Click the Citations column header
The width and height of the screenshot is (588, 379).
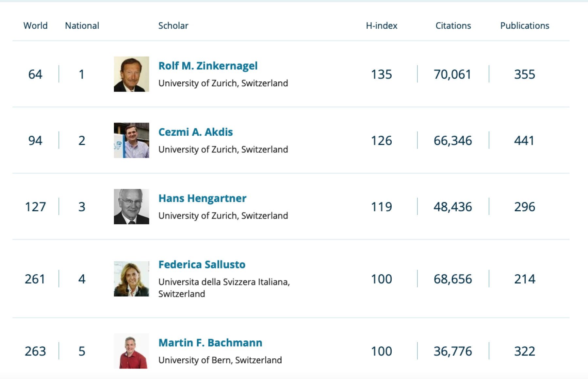tap(453, 26)
